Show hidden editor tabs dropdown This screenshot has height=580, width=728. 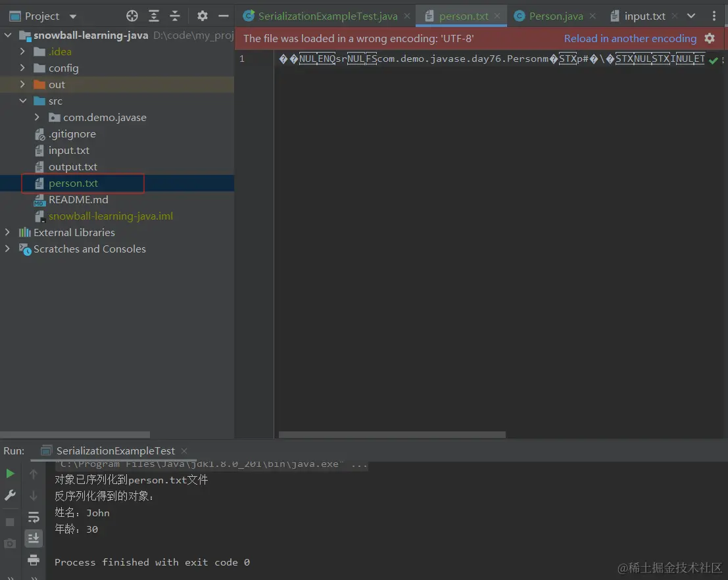[691, 16]
